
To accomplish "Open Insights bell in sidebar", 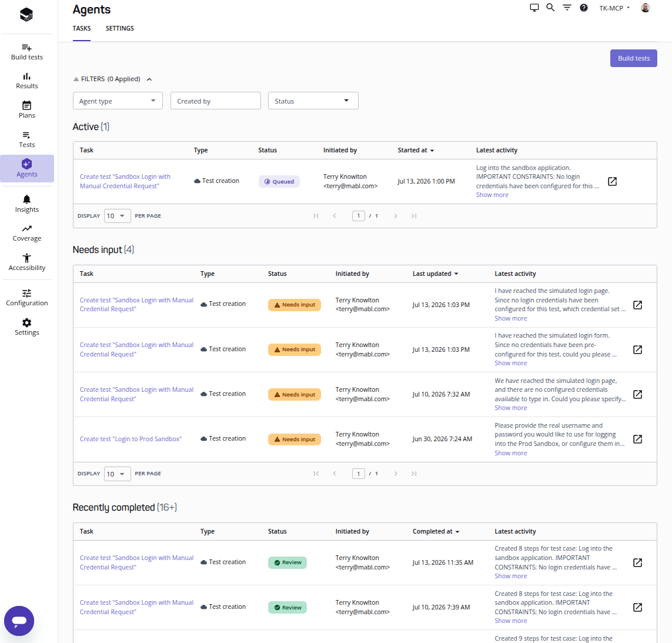I will [26, 204].
